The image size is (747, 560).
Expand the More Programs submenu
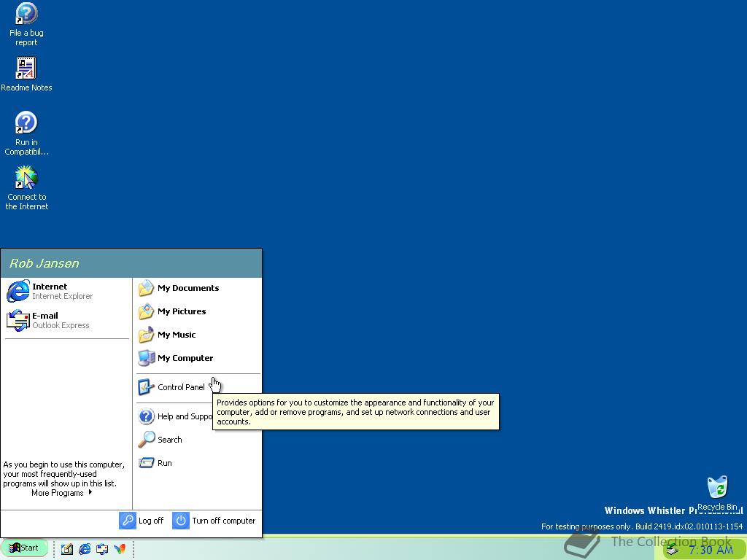pos(62,493)
